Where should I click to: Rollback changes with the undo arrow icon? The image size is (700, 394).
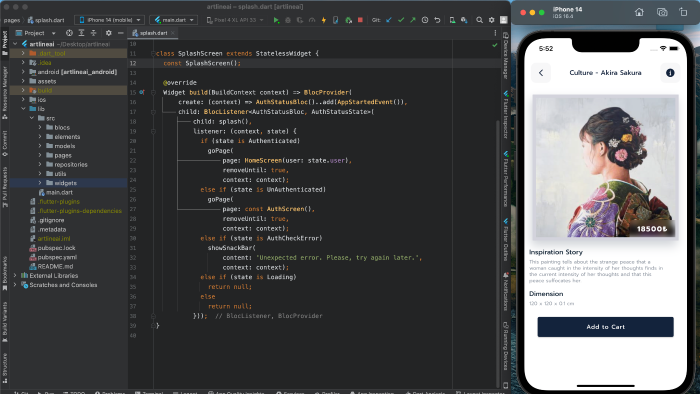point(437,20)
